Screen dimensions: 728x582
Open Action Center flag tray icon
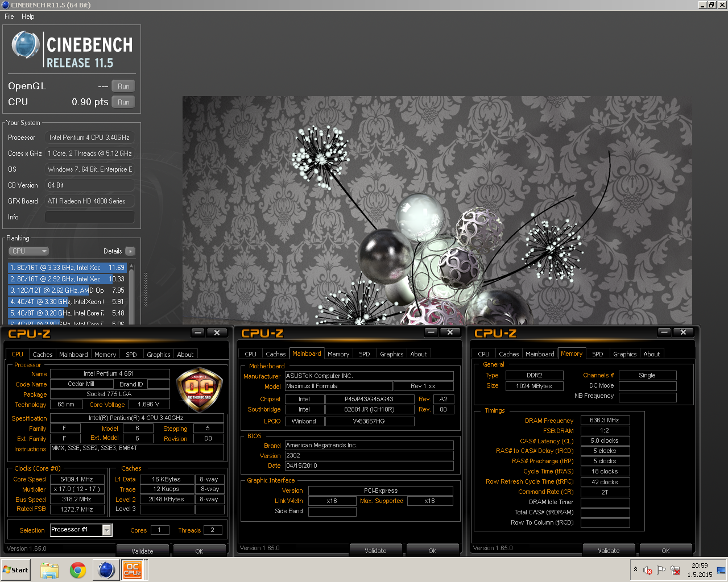tap(661, 570)
